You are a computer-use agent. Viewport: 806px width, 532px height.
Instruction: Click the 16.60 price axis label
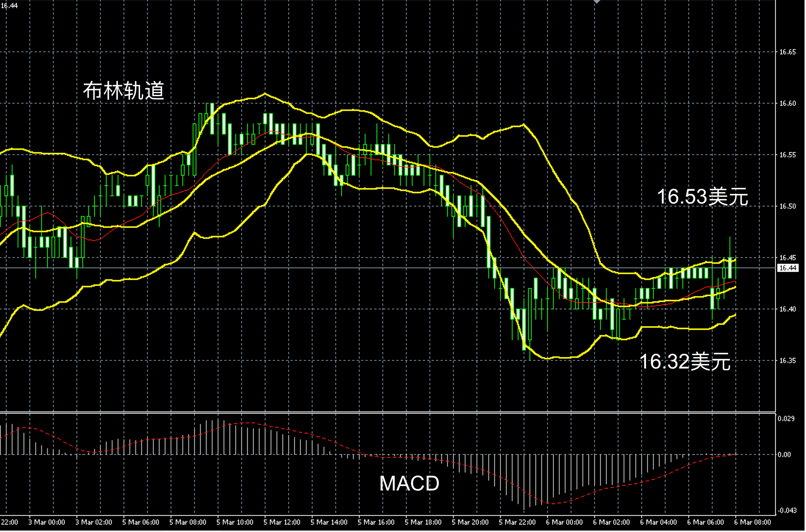click(788, 103)
